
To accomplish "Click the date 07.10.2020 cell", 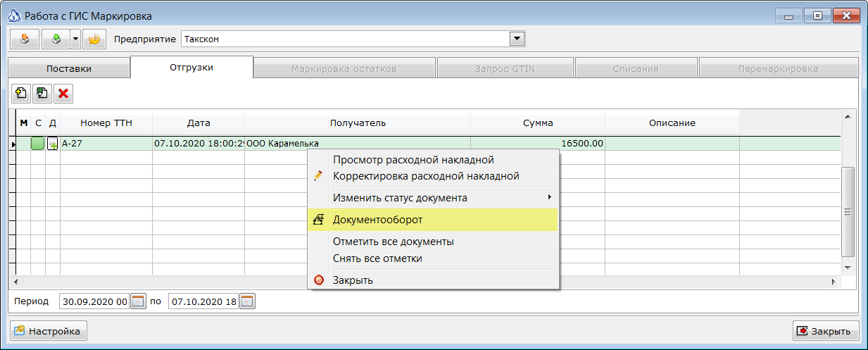I will (199, 144).
